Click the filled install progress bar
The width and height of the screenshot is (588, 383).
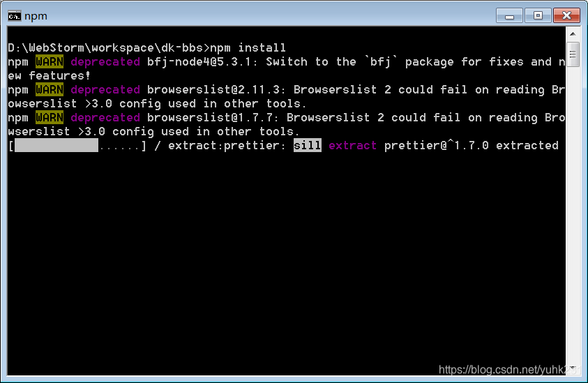point(56,146)
